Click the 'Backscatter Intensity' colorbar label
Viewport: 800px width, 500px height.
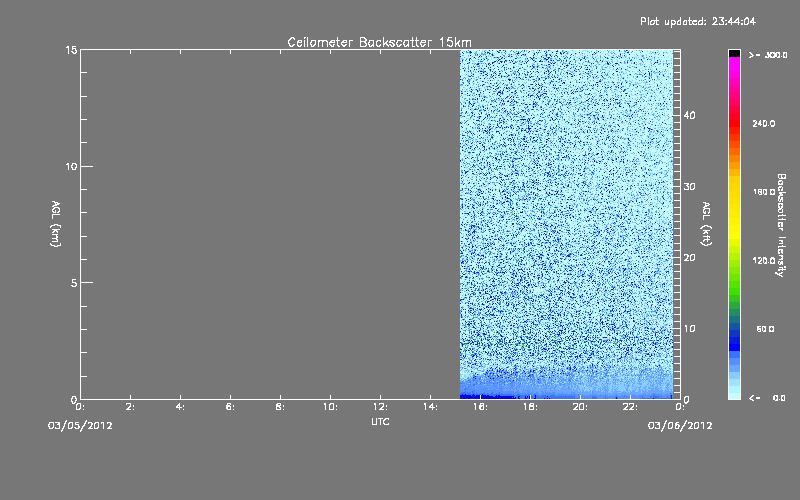781,225
